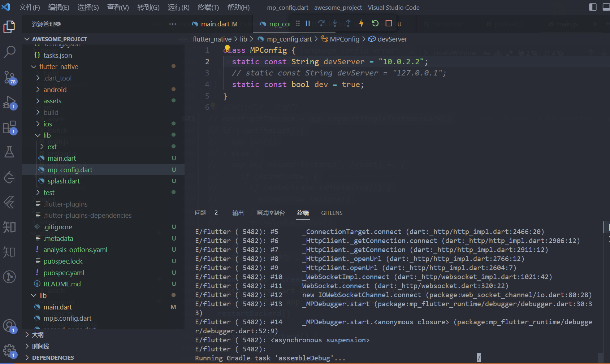Switch to the 调试控制台 panel tab
Screen dimensions: 610x364
pos(271,213)
